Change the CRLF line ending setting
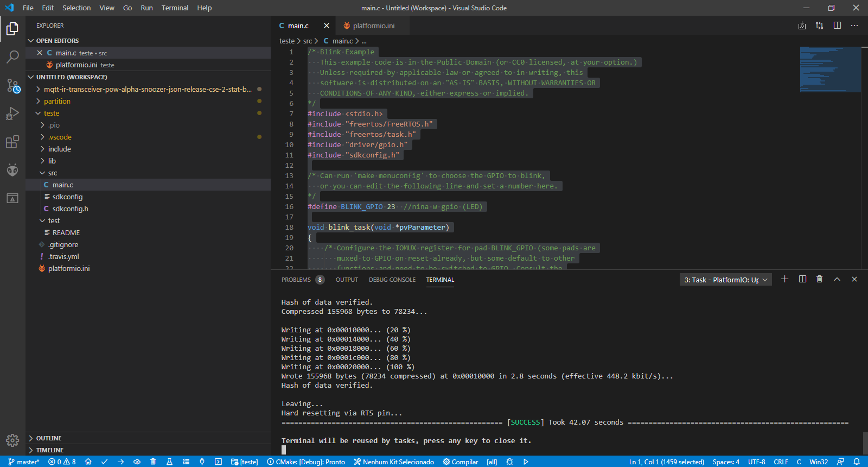Viewport: 868px width, 467px height. [781, 462]
